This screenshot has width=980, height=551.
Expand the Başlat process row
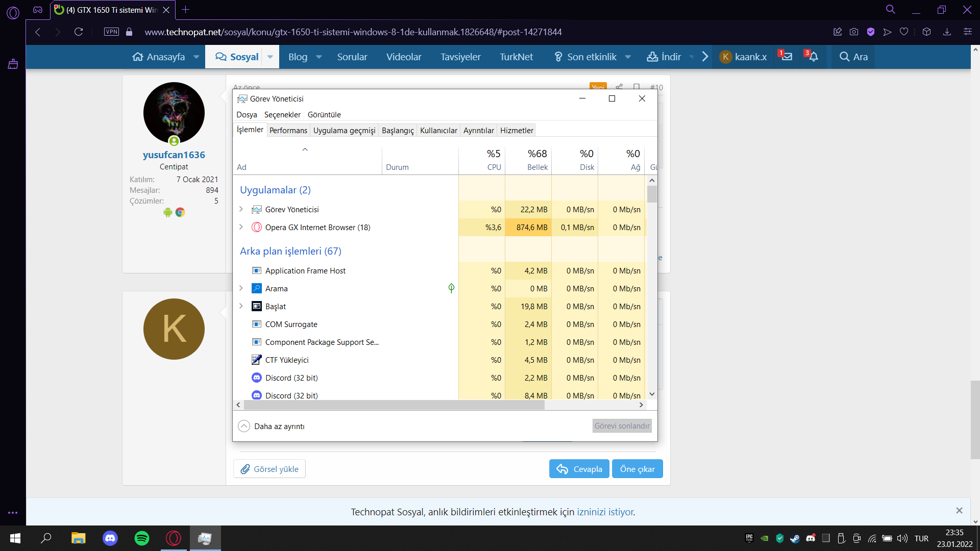click(x=241, y=306)
